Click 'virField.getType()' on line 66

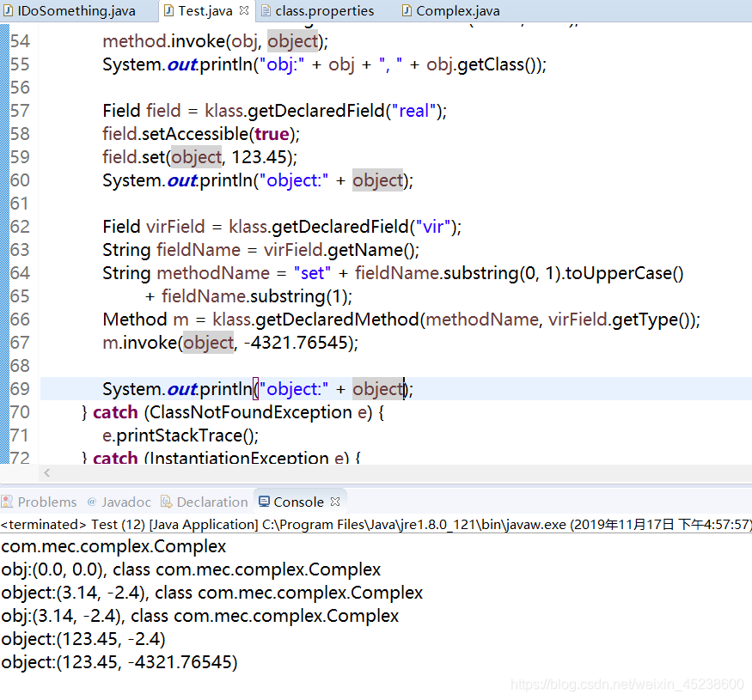point(619,320)
